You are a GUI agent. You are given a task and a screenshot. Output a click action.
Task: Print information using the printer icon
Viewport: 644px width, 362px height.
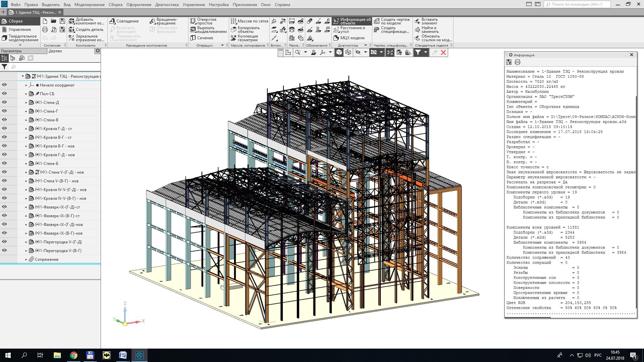tap(518, 62)
